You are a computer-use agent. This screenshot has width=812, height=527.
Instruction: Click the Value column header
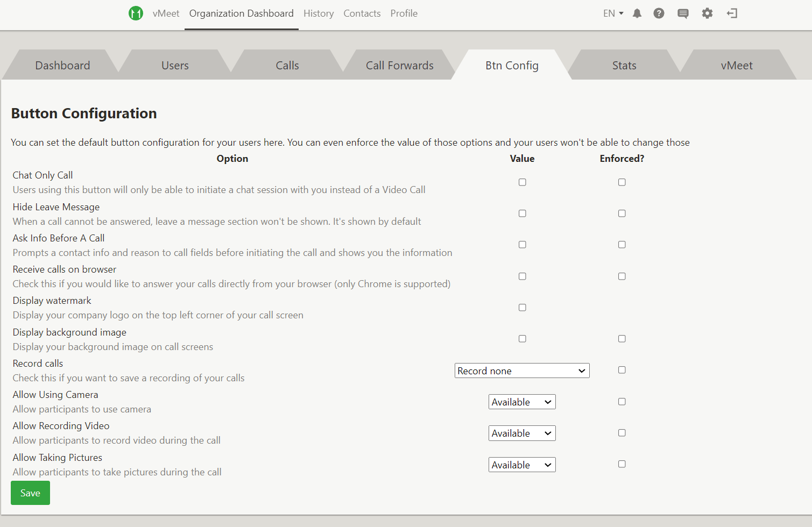click(522, 159)
